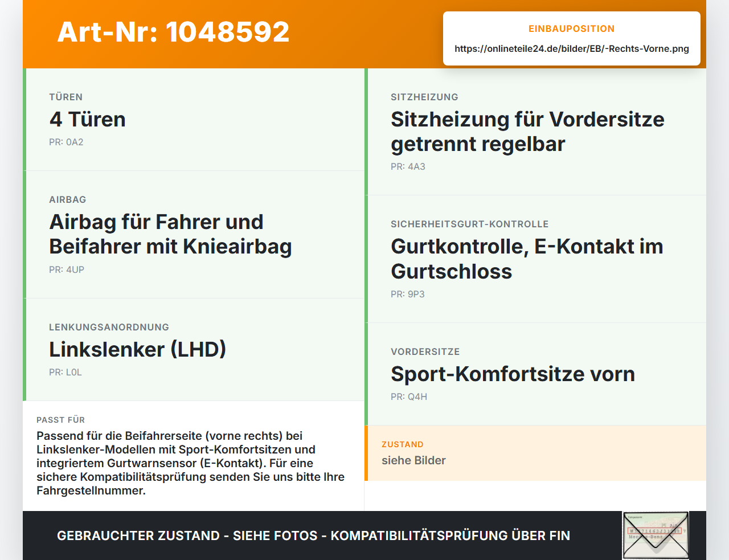
Task: Select 'Airbag für Fahrer und Beifahrer mit Knieairbag'
Action: point(170,234)
